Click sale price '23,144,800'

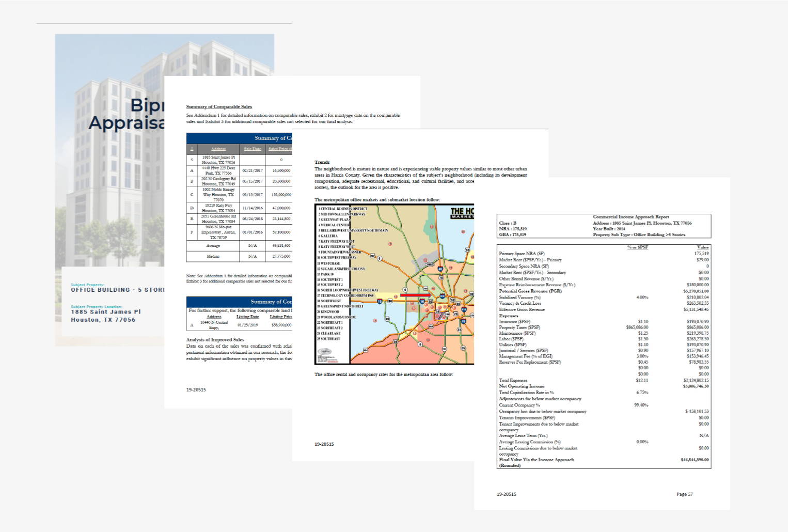[281, 219]
